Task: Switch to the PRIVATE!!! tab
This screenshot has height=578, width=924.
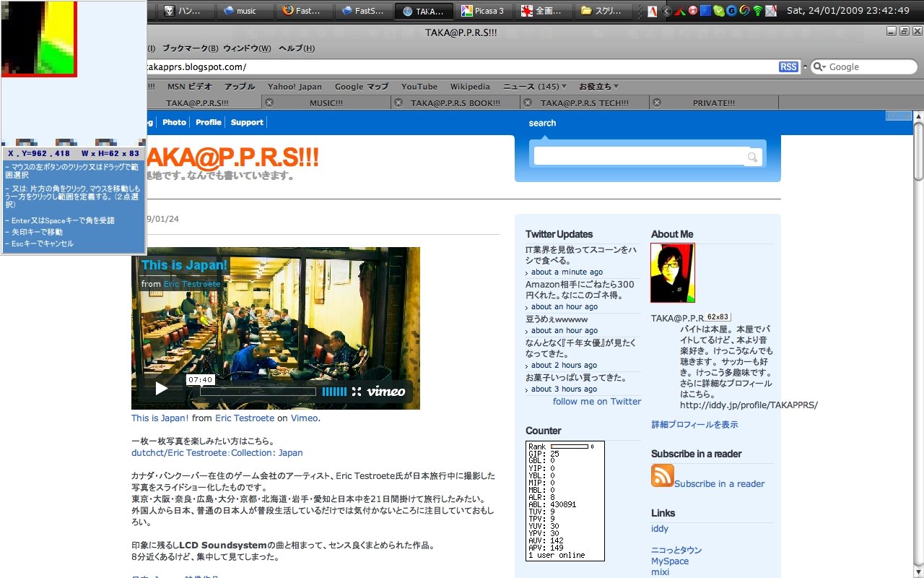Action: 714,103
